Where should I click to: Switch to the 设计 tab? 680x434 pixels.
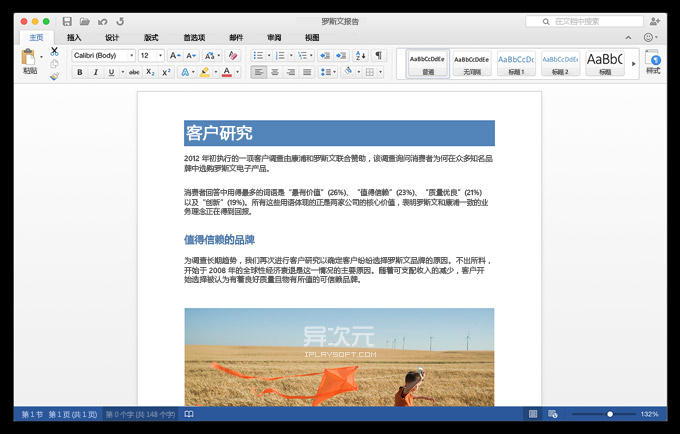112,38
